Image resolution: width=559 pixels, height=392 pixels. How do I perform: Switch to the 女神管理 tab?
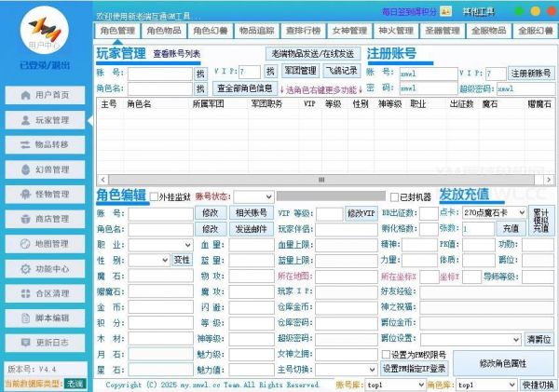pos(349,31)
